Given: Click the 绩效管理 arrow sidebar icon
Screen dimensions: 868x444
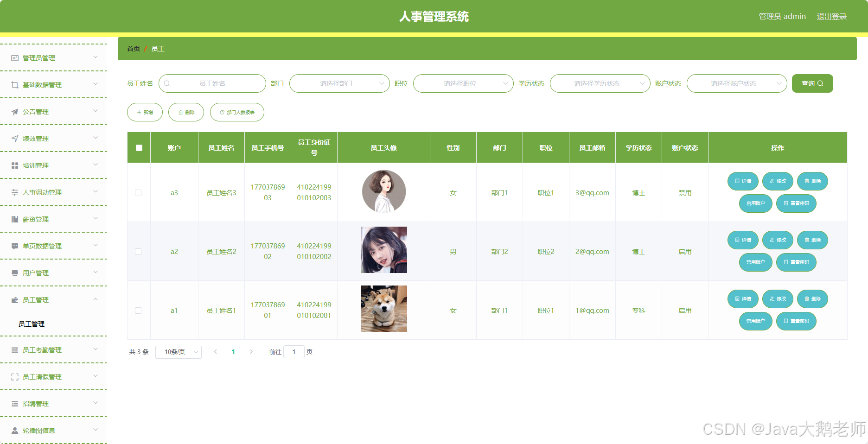Looking at the screenshot, I should tap(15, 139).
